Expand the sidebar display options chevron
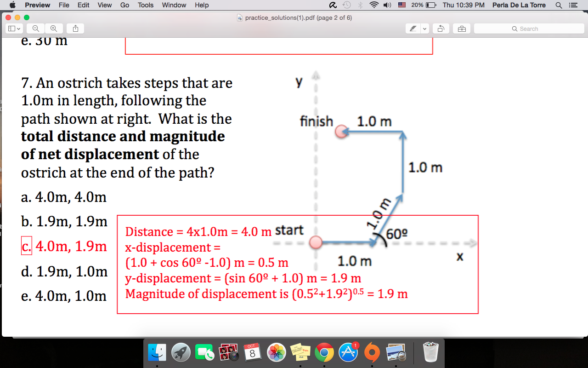Viewport: 588px width, 368px height. tap(19, 28)
